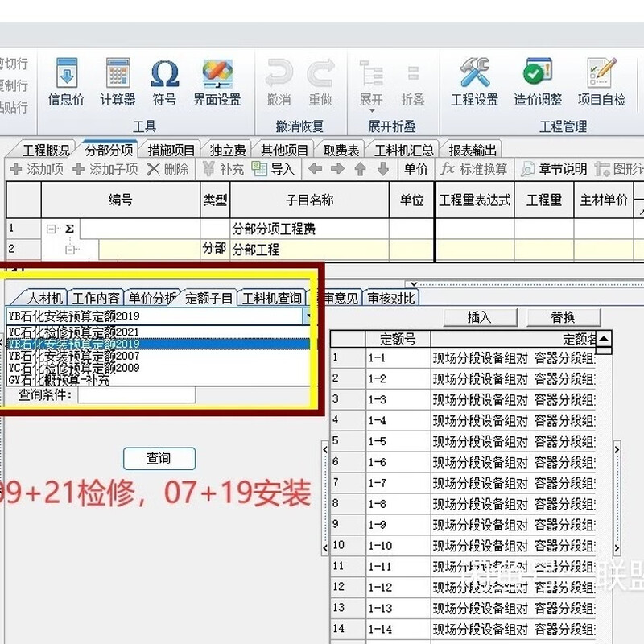The image size is (644, 644).
Task: Expand the 分部工程 row node
Action: click(x=71, y=250)
